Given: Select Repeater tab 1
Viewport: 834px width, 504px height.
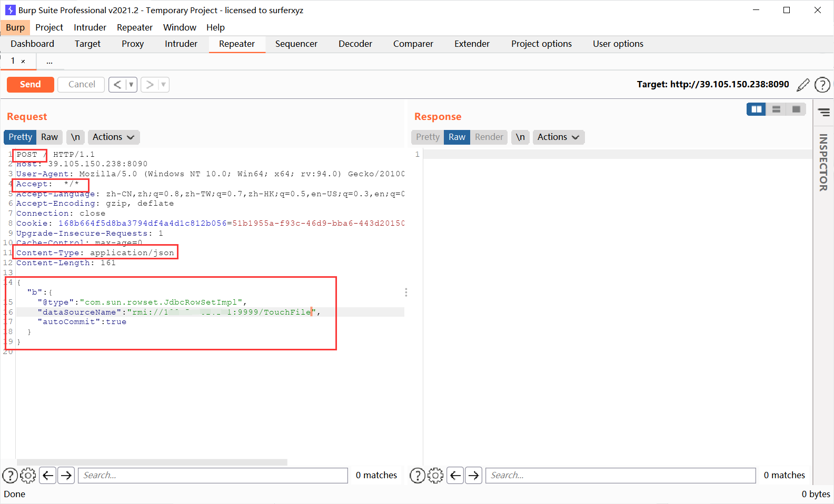Looking at the screenshot, I should (x=13, y=61).
